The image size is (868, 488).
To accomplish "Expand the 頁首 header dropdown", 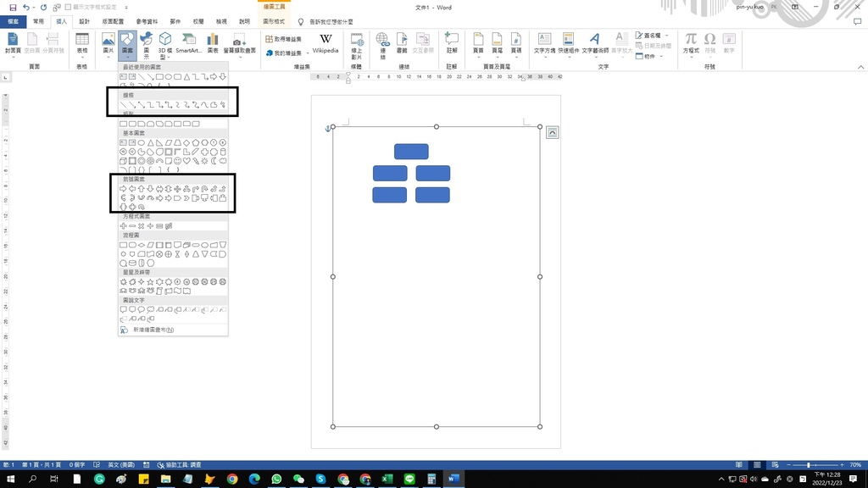I will (478, 46).
